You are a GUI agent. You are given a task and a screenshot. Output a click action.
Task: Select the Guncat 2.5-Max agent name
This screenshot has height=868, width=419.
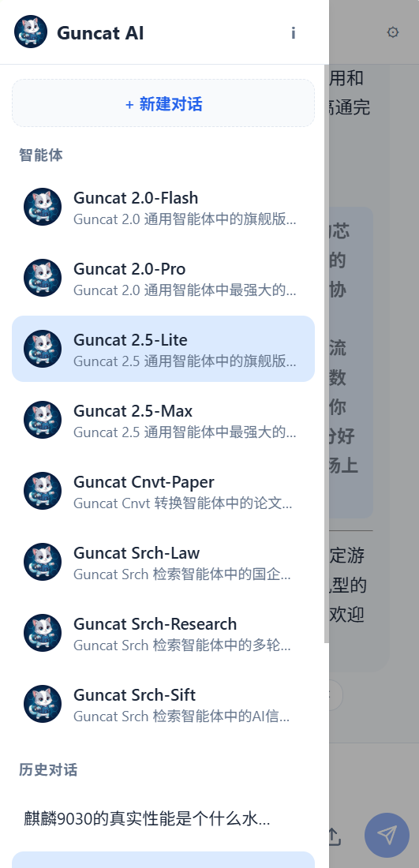[133, 411]
